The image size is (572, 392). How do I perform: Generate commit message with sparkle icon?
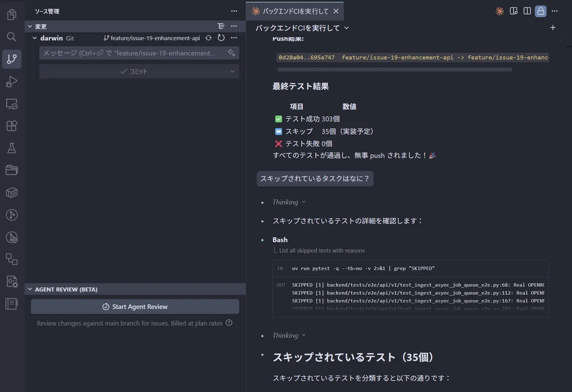[231, 53]
